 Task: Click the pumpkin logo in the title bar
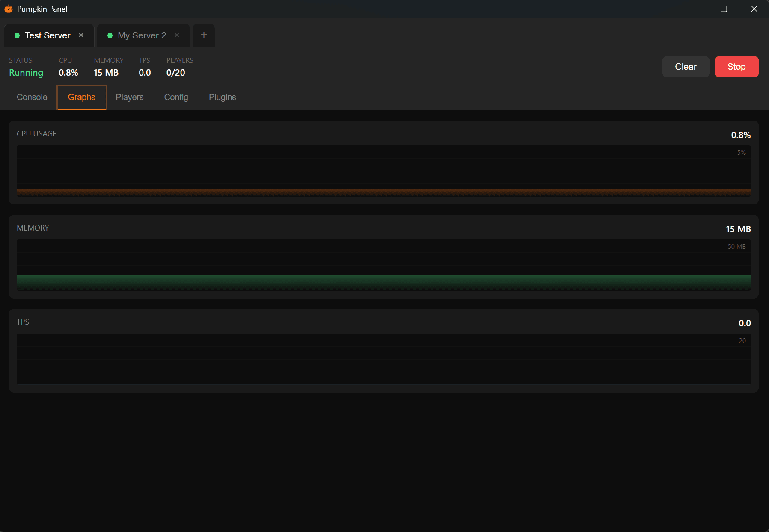point(9,9)
